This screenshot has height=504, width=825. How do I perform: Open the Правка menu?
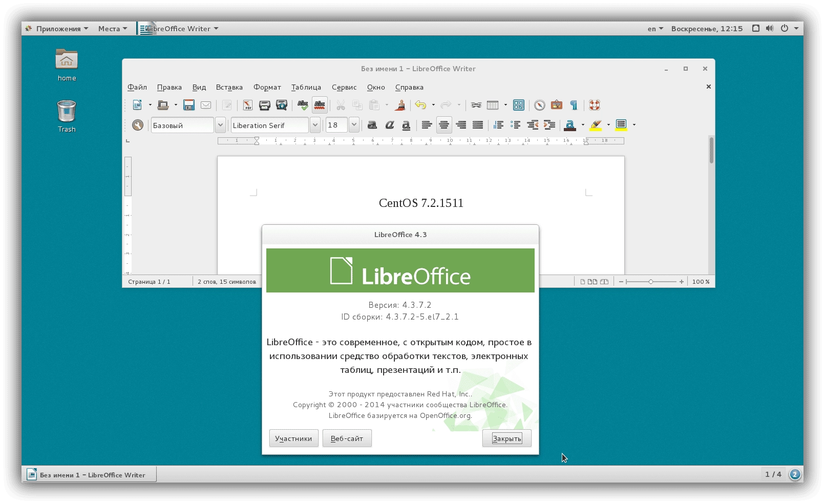point(170,87)
